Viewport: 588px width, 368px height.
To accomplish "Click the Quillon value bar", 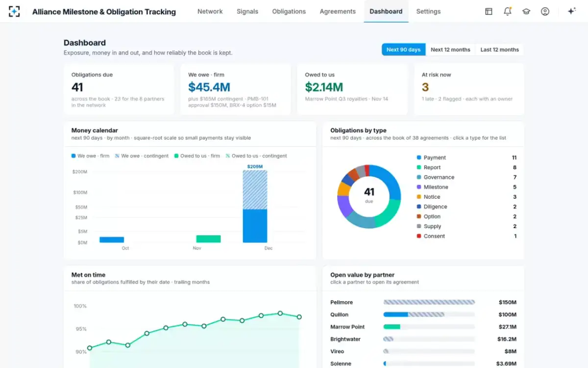I will [x=414, y=315].
